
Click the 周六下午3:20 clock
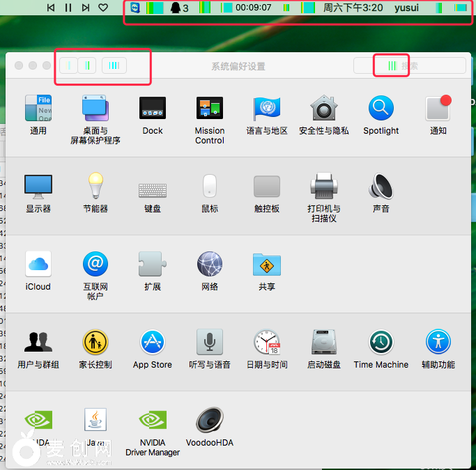click(x=353, y=8)
